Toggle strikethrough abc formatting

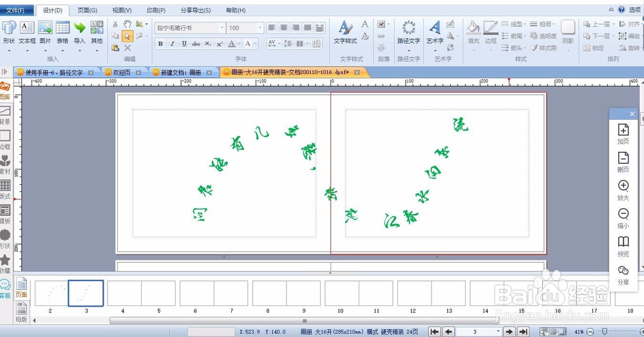pos(196,44)
